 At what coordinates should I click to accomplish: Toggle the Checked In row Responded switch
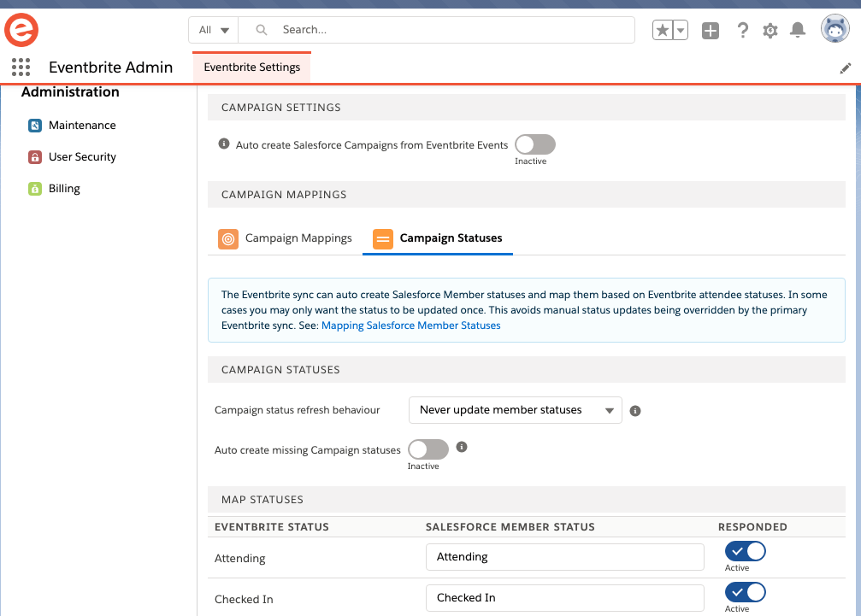coord(745,592)
